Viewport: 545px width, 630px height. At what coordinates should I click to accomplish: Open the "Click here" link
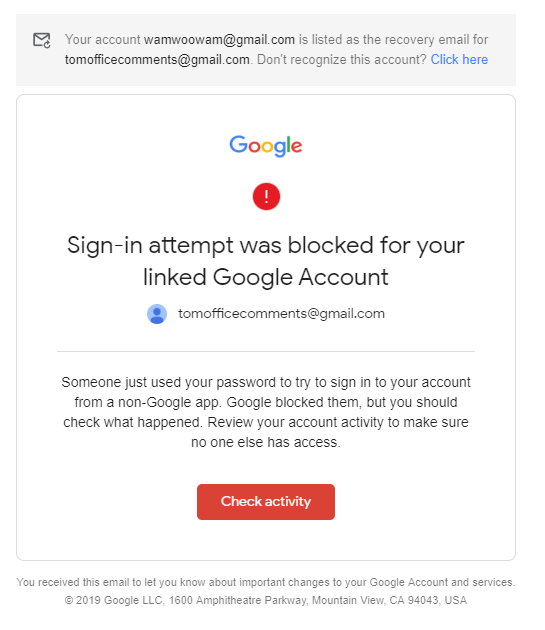click(x=459, y=59)
